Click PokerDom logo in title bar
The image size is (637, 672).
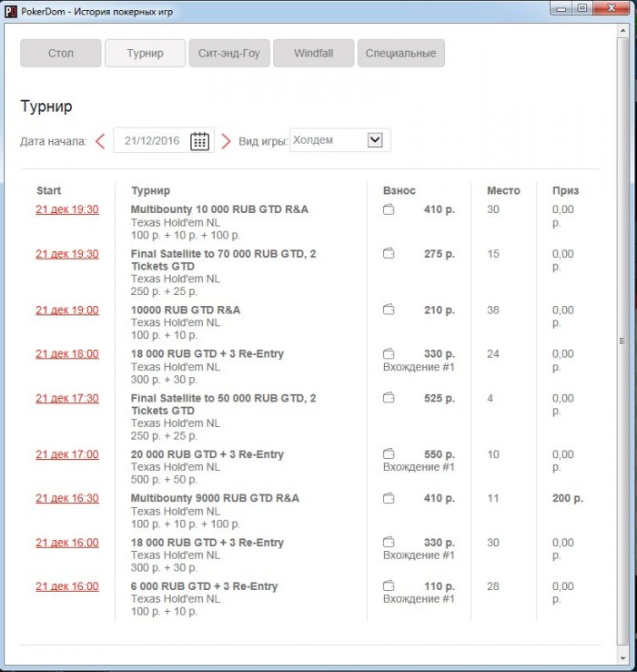(11, 12)
